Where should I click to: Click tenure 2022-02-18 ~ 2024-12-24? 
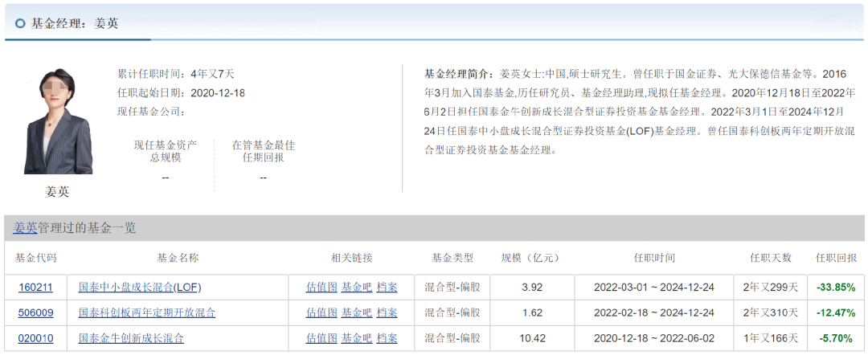[x=653, y=313]
